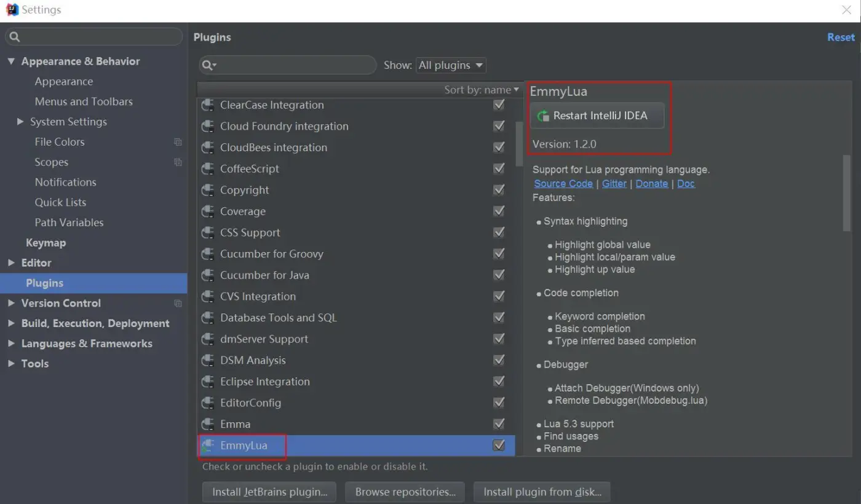The height and width of the screenshot is (504, 861).
Task: Open the Gitter link
Action: click(614, 184)
